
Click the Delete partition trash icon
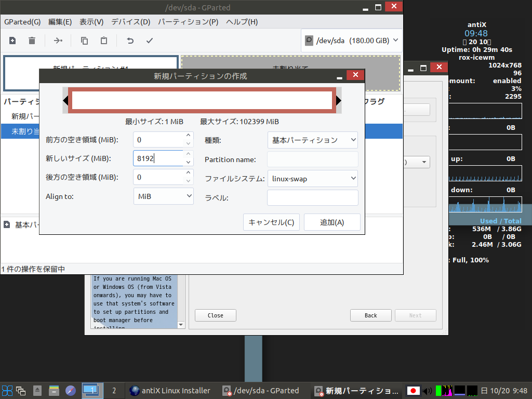32,41
